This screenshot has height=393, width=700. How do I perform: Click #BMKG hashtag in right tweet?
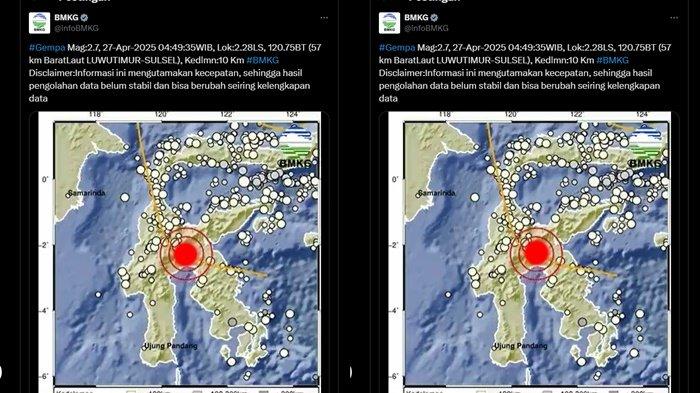click(x=612, y=60)
